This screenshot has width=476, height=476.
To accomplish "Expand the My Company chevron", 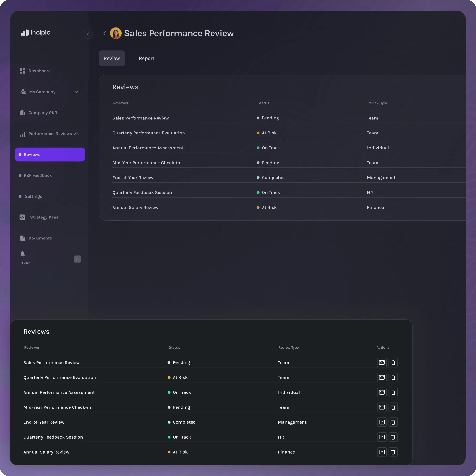I will click(x=76, y=92).
